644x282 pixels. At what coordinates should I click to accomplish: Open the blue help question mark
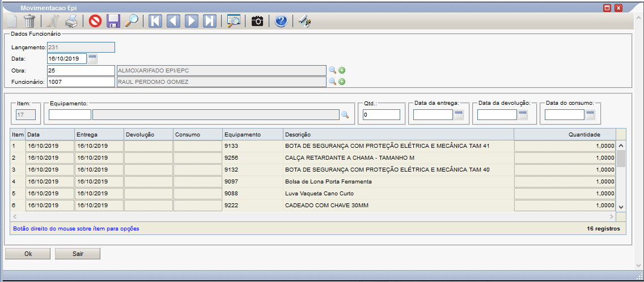click(x=281, y=21)
